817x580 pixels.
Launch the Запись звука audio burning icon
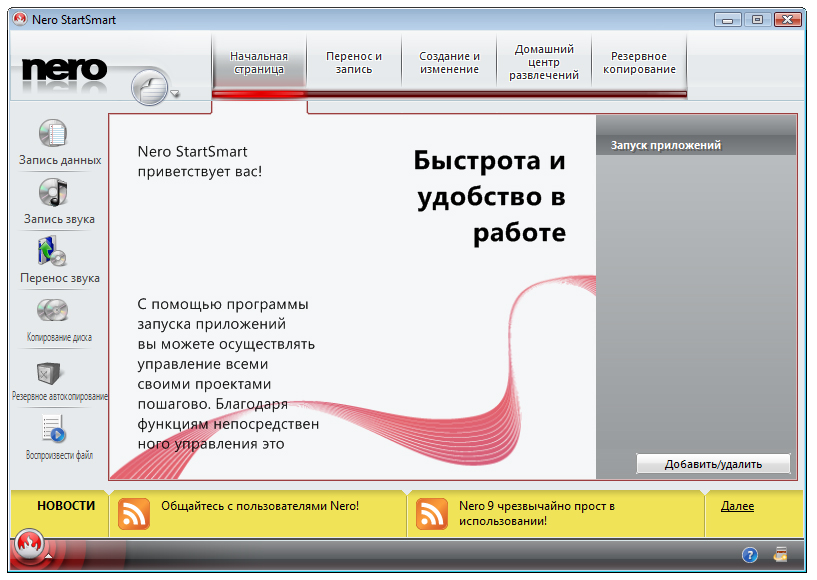coord(53,192)
